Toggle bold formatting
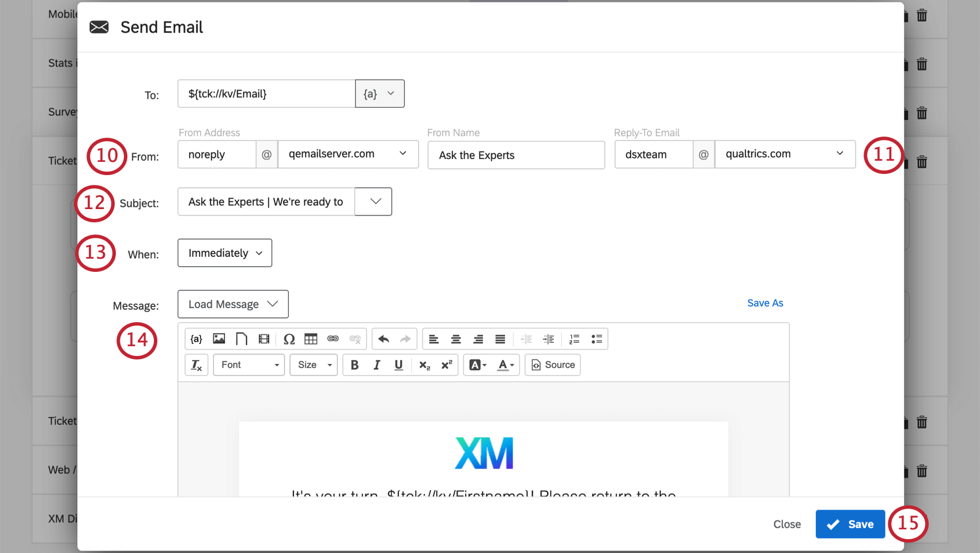 click(x=355, y=365)
